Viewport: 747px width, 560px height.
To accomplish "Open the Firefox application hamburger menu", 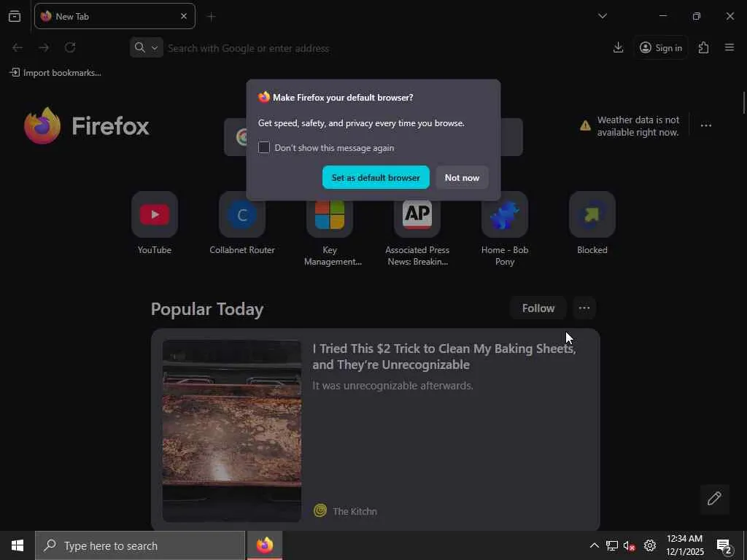I will [x=729, y=47].
